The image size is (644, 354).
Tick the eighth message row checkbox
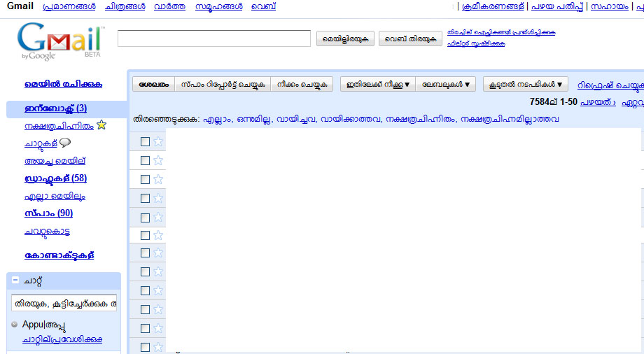(145, 272)
